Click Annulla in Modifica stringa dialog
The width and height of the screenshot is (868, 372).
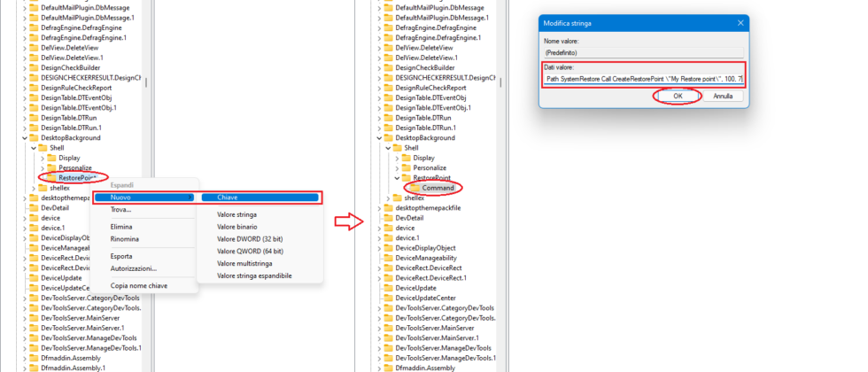[723, 96]
